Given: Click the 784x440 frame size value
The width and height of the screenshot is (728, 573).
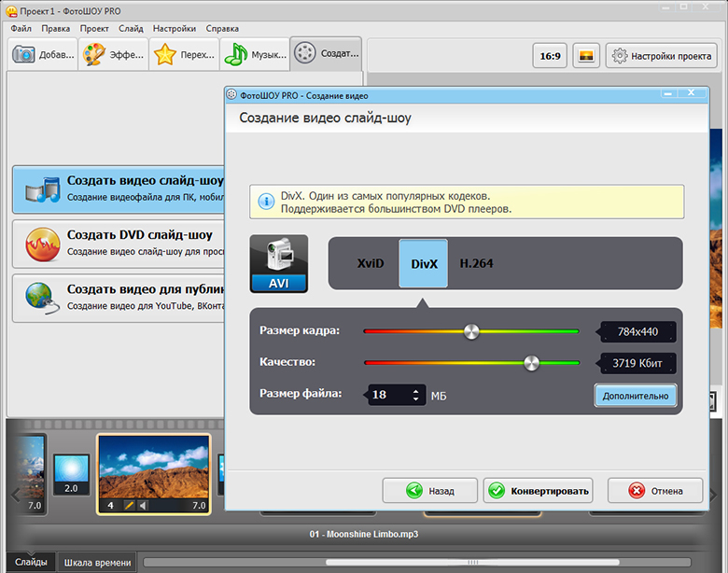Looking at the screenshot, I should click(637, 331).
